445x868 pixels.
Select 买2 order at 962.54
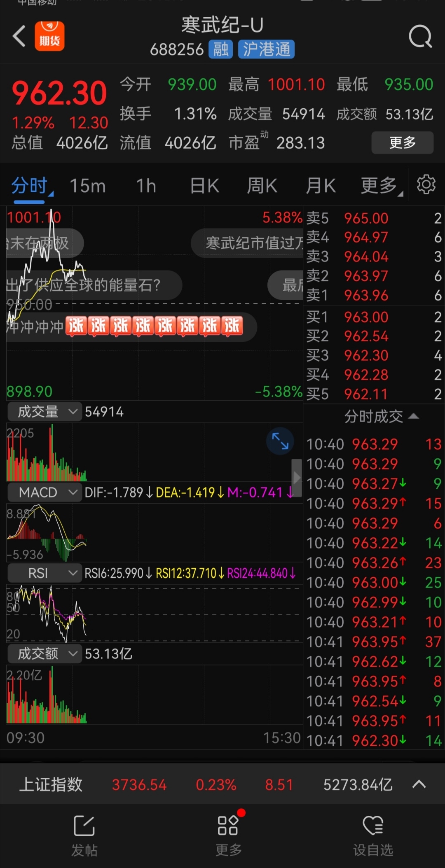[x=374, y=336]
